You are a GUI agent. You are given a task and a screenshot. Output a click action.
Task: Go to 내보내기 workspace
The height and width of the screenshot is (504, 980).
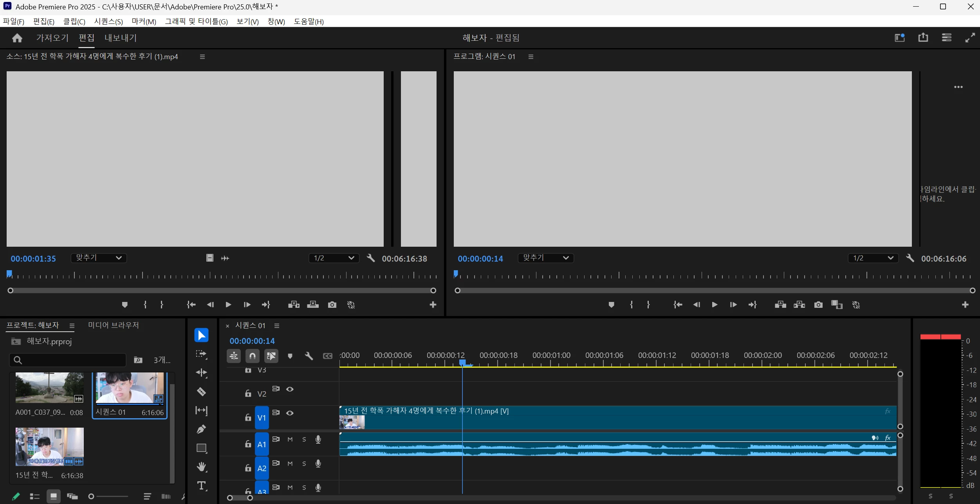click(x=121, y=38)
